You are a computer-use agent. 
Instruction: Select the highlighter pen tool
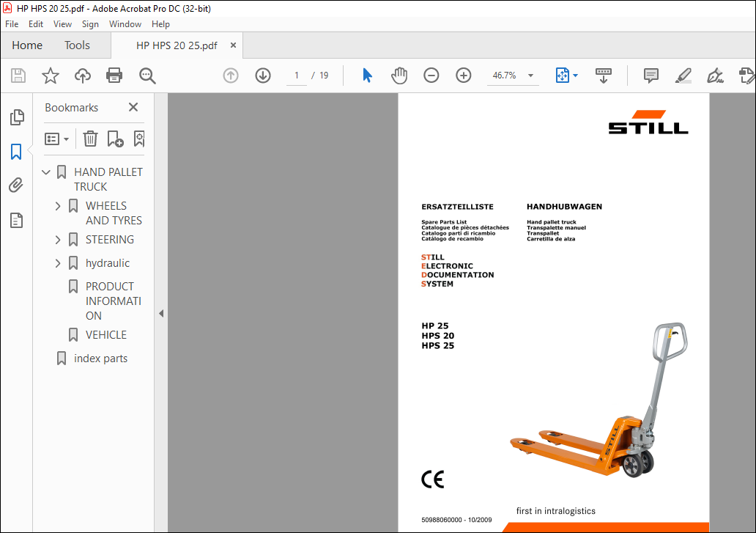click(683, 76)
